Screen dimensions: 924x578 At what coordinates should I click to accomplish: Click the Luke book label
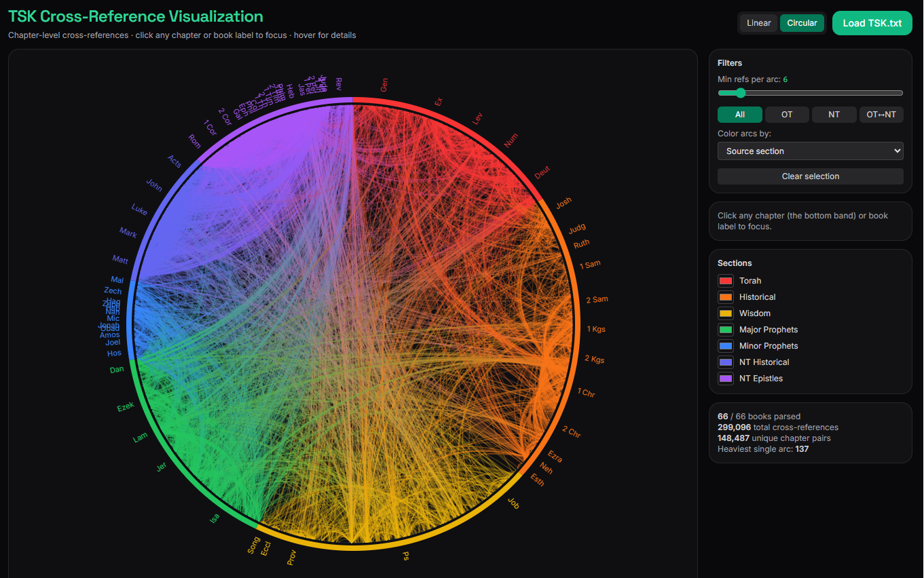139,210
